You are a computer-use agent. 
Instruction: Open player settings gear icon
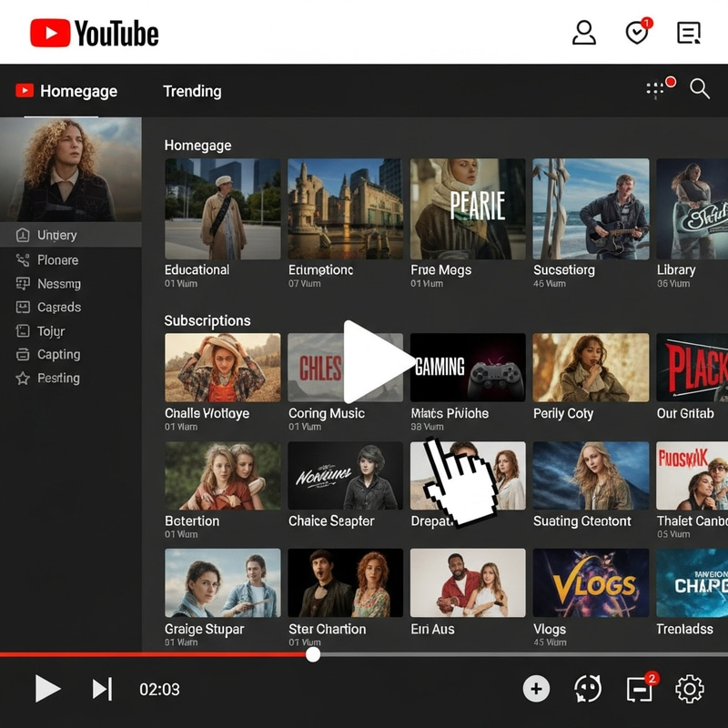[689, 689]
